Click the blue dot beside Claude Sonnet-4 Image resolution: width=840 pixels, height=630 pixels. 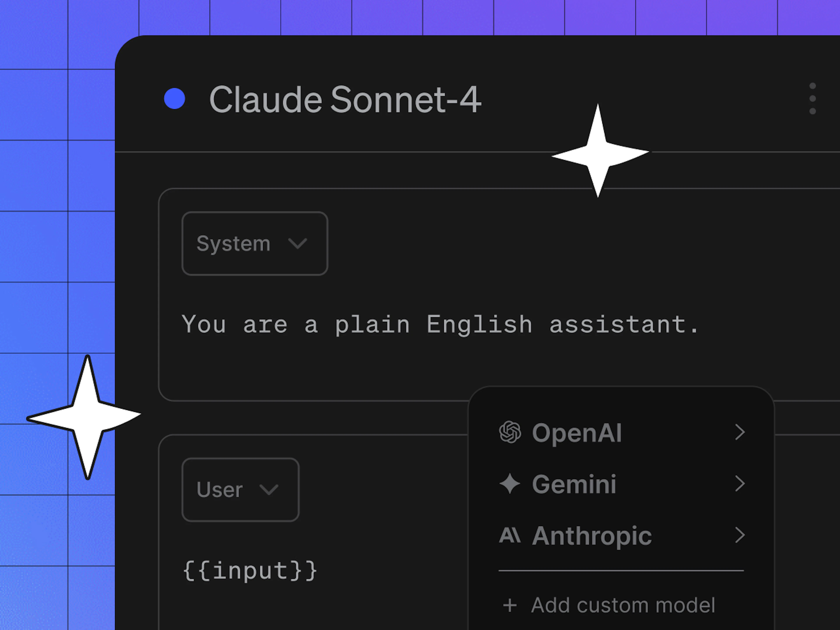(174, 99)
